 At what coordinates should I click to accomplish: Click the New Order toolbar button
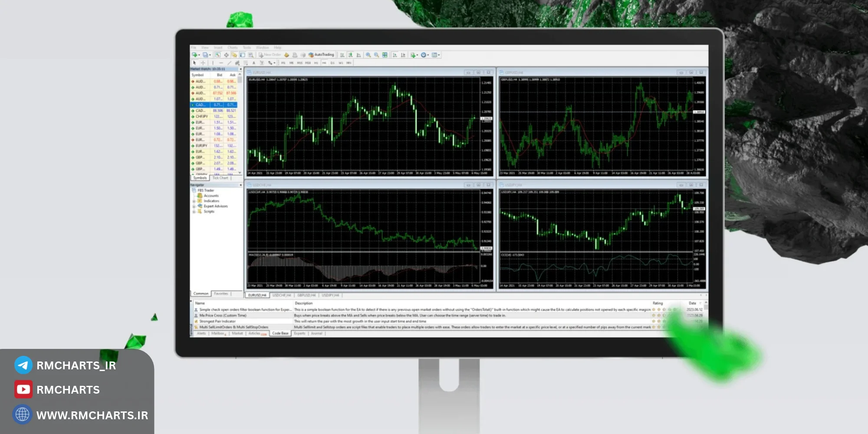270,55
